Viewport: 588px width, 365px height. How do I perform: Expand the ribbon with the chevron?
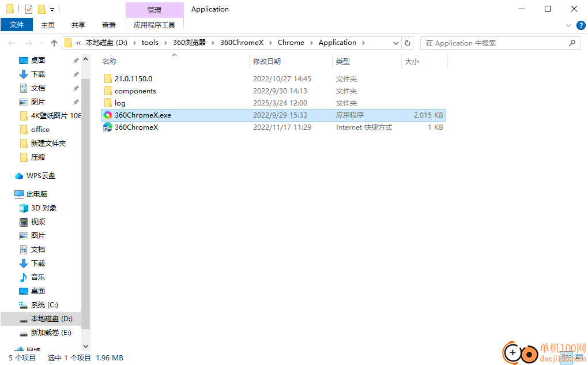[568, 25]
